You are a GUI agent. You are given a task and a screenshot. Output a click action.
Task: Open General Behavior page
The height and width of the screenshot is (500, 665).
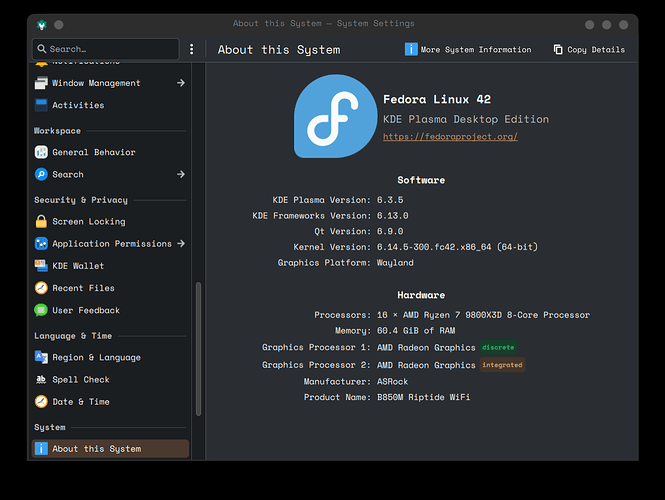(110, 152)
